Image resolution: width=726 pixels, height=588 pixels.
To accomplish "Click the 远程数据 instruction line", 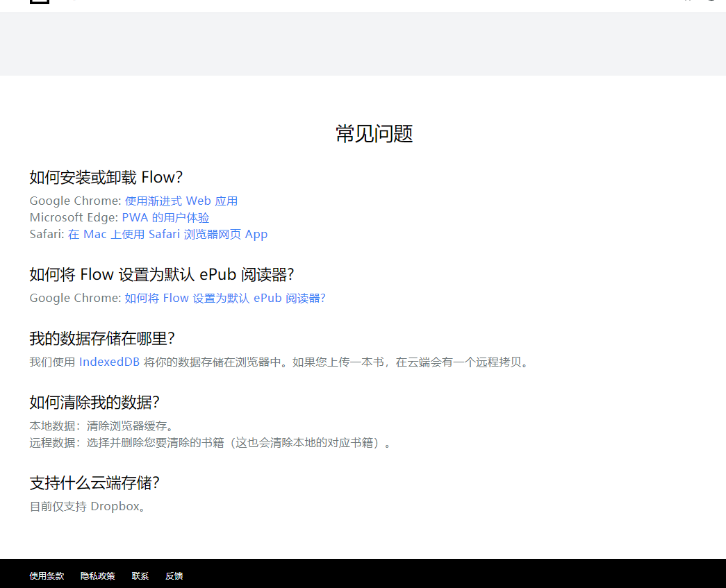I will click(x=211, y=442).
